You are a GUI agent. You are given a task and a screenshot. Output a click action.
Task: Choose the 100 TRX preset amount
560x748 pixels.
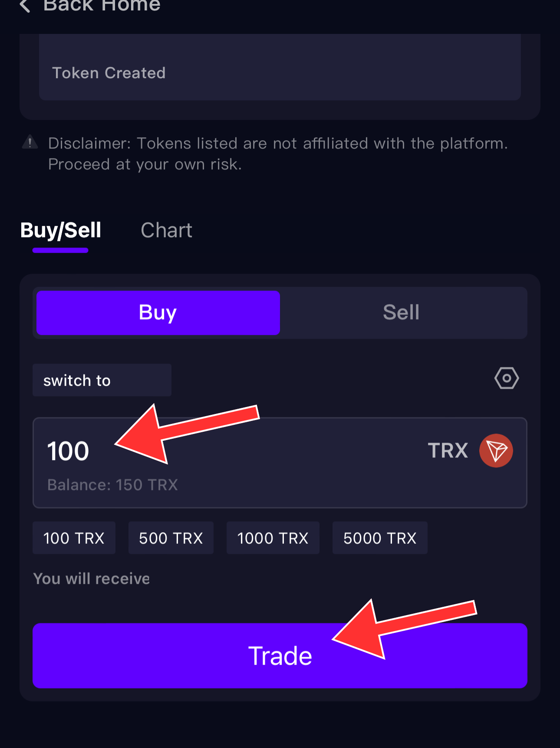click(x=74, y=538)
